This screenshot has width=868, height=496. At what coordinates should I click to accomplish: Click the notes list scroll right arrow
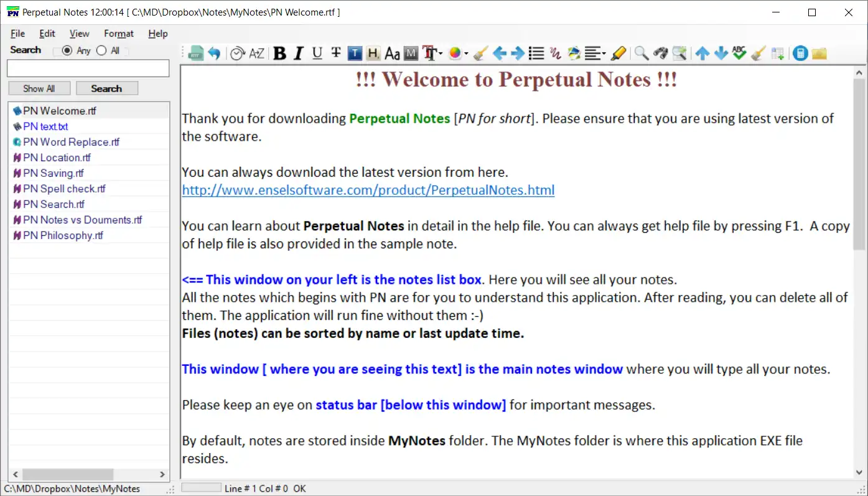[163, 474]
